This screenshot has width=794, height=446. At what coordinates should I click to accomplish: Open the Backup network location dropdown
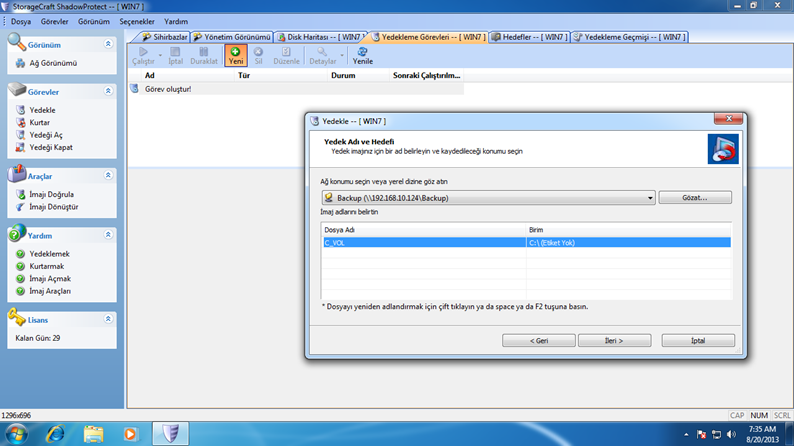click(x=650, y=198)
